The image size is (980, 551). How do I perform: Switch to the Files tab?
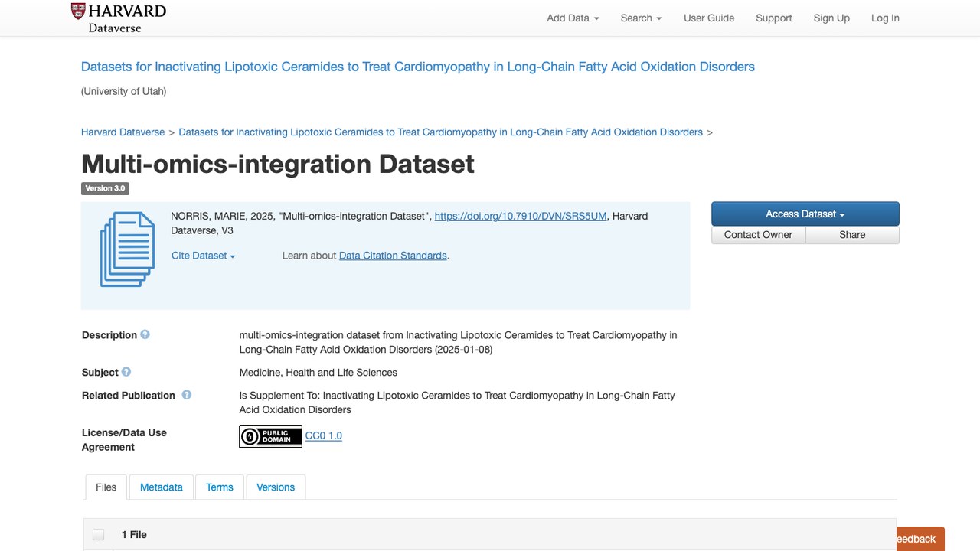pos(106,487)
